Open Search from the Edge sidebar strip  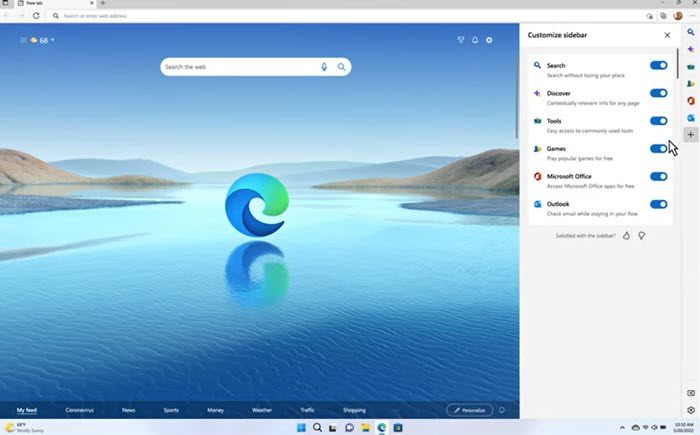point(691,32)
